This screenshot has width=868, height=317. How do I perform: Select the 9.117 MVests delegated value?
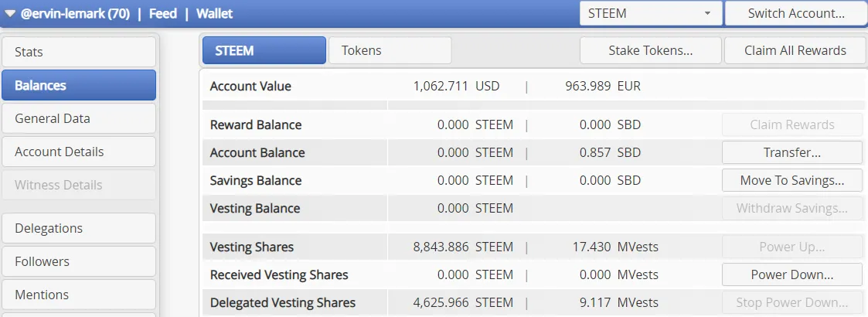pos(619,302)
